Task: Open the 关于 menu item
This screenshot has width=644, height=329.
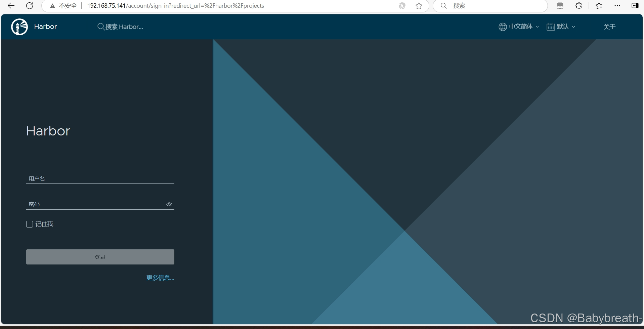Action: pyautogui.click(x=609, y=27)
